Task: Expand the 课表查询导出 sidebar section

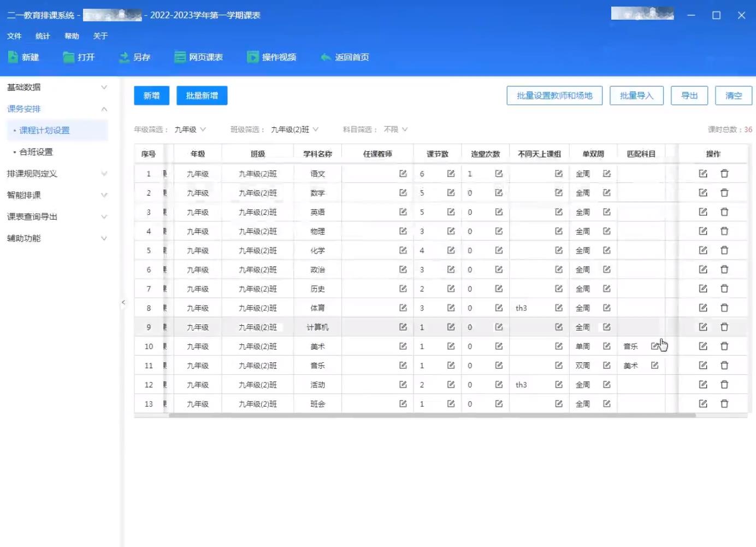Action: coord(57,217)
